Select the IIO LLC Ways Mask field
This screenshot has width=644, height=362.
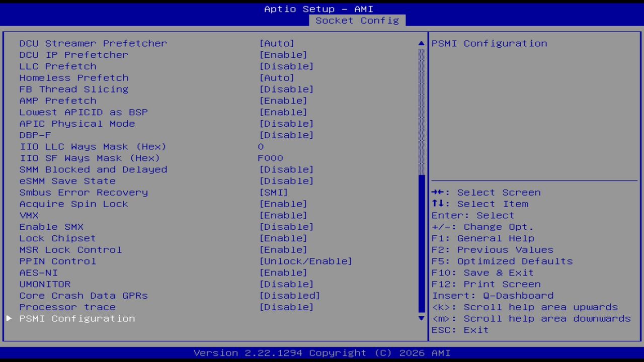[93, 146]
